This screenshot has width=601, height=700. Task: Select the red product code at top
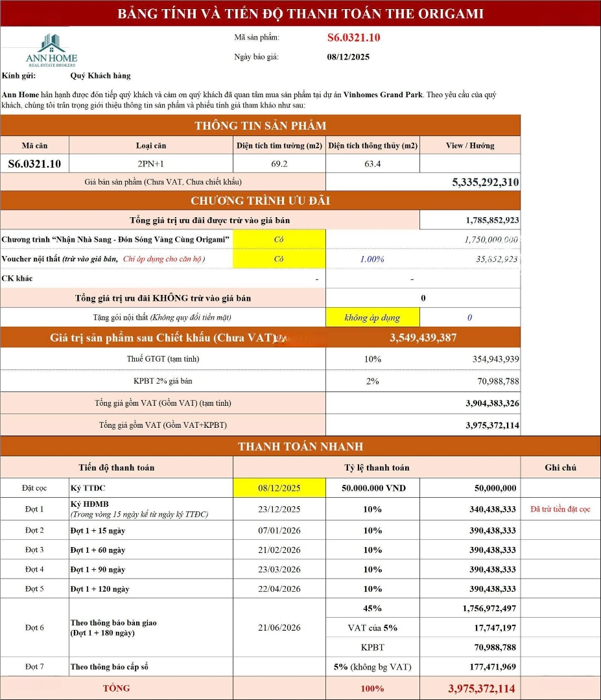coord(353,38)
